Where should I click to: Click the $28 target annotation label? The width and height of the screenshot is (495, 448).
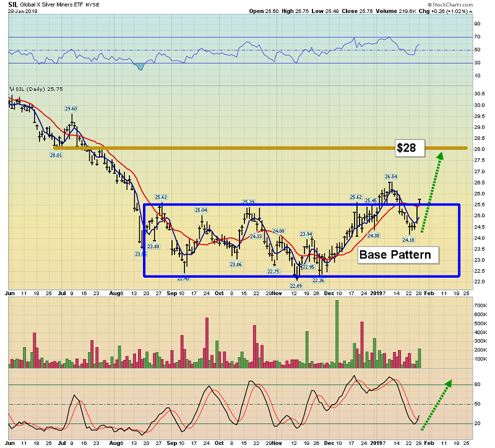click(x=410, y=148)
